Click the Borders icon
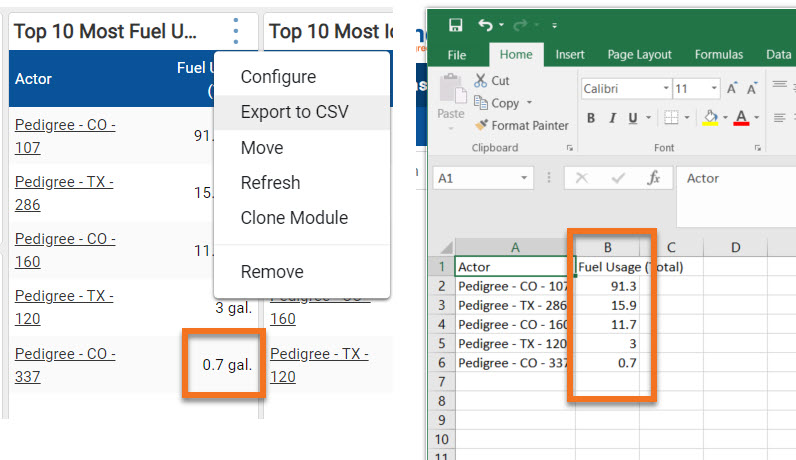The image size is (796, 460). tap(671, 118)
